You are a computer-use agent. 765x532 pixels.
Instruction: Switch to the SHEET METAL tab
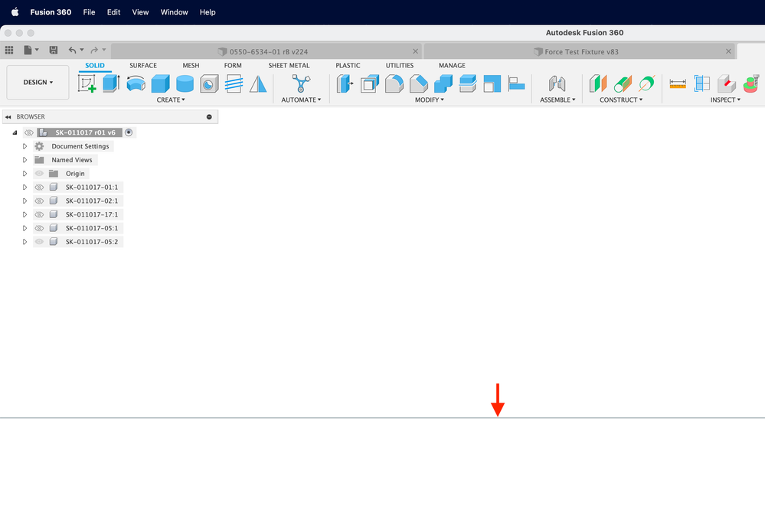click(289, 65)
